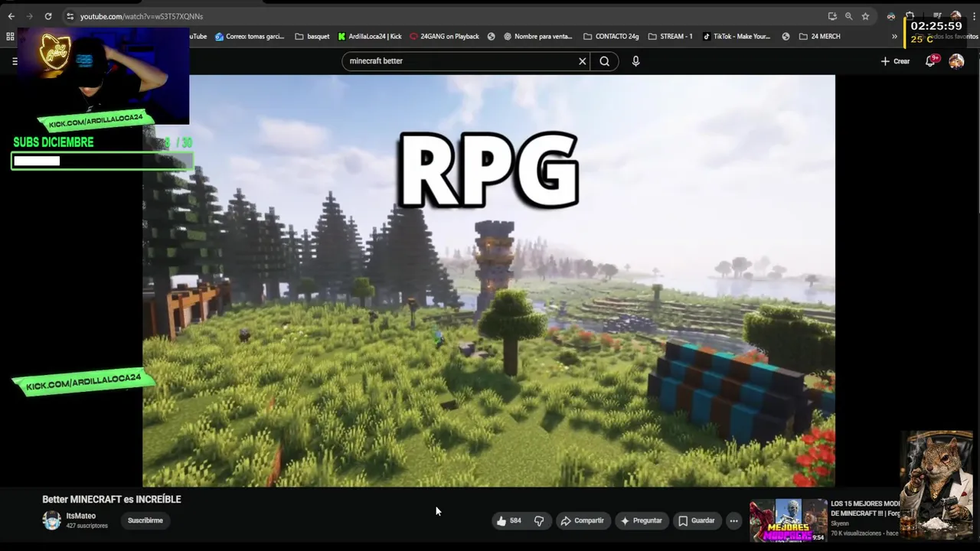Dislike the video with thumbs-down
This screenshot has height=551, width=980.
coord(539,520)
